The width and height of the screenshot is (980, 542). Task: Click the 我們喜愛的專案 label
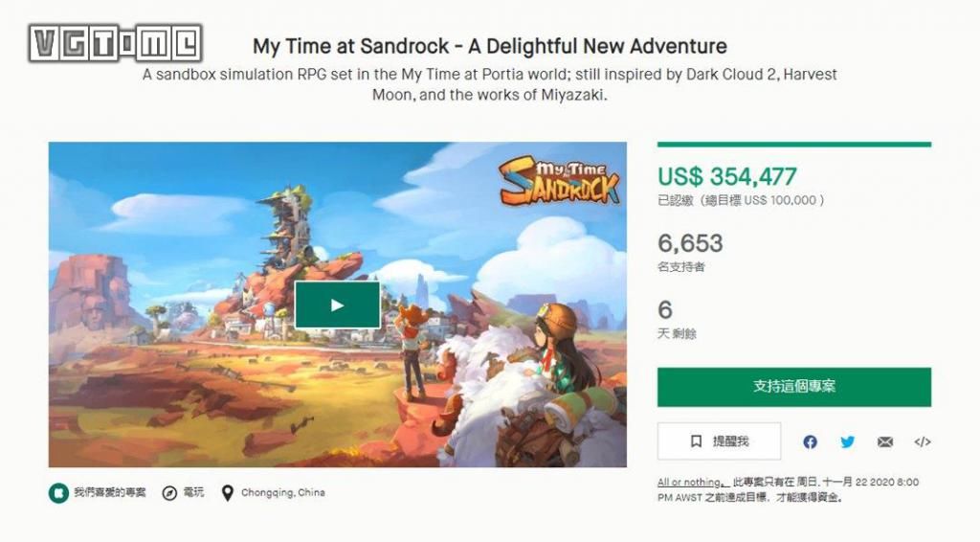[x=110, y=492]
